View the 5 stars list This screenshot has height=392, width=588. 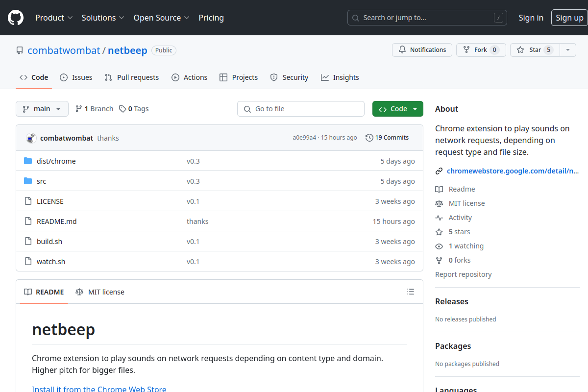(x=453, y=232)
